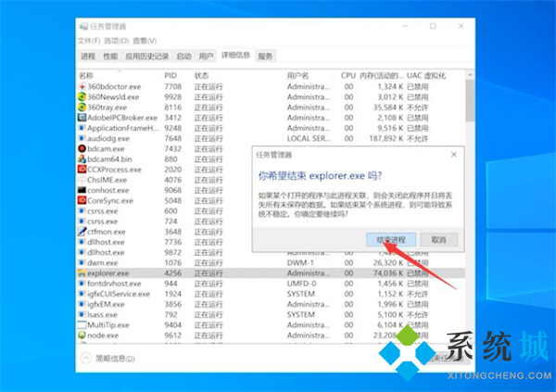Sort by the CPU column header
Screen dimensions: 556x392
point(347,76)
